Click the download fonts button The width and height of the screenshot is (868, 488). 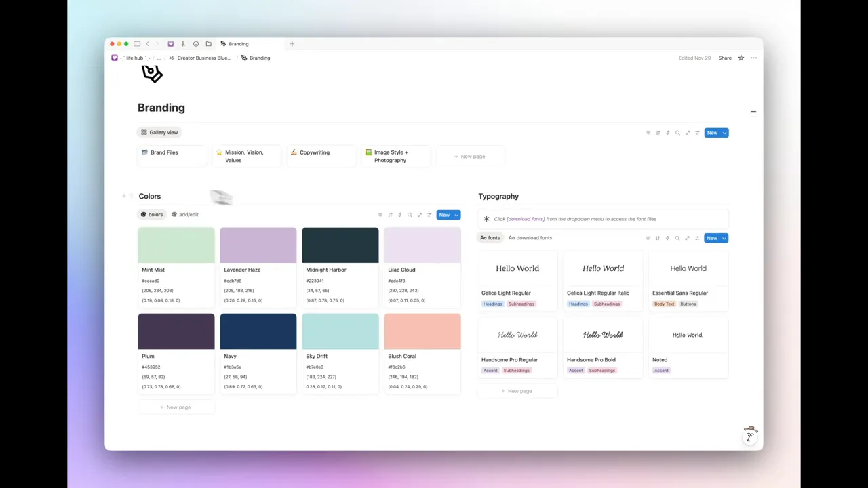pos(530,238)
